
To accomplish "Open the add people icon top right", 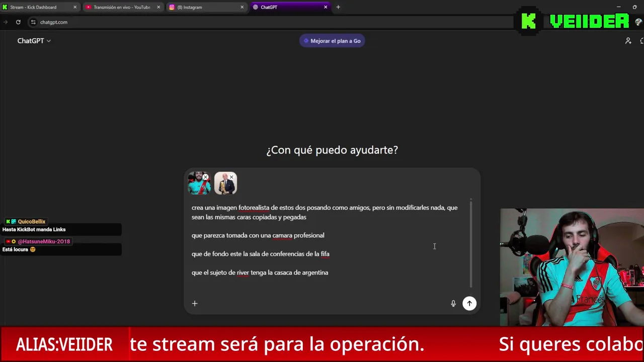I will coord(628,41).
